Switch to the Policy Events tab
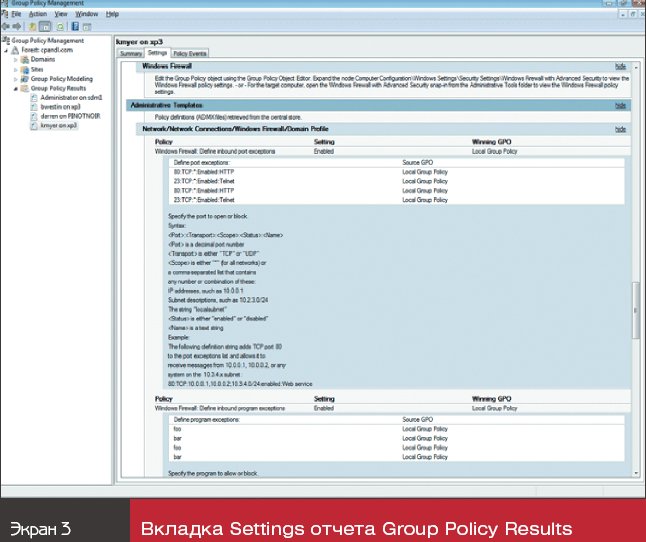This screenshot has width=646, height=542. [189, 52]
